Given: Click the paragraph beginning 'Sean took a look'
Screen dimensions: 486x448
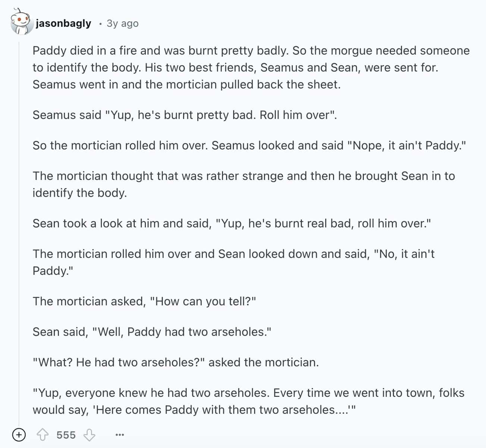Looking at the screenshot, I should pyautogui.click(x=231, y=224).
